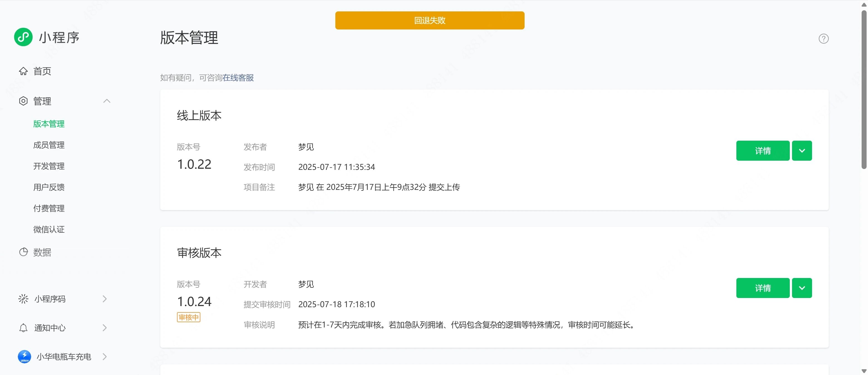This screenshot has width=868, height=375.
Task: Expand the 小程序码 submenu arrow
Action: click(x=105, y=299)
